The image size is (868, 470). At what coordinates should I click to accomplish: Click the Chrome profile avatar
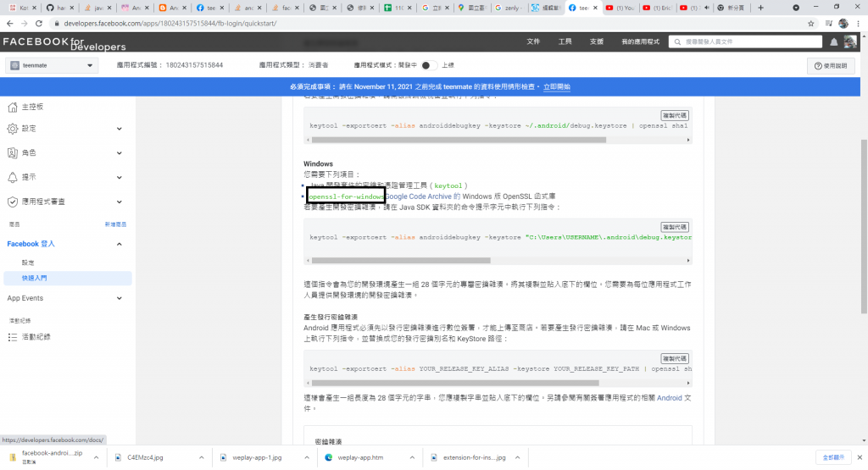click(x=843, y=23)
